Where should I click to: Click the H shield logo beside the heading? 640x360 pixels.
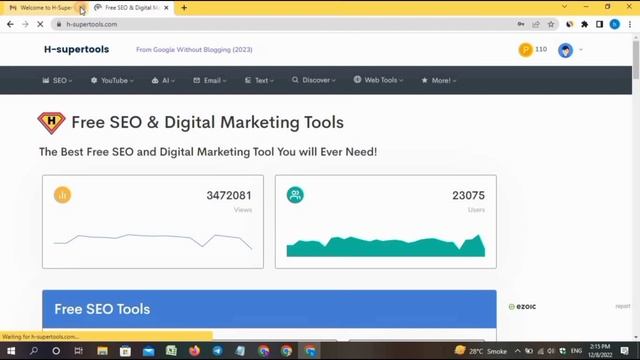point(51,123)
